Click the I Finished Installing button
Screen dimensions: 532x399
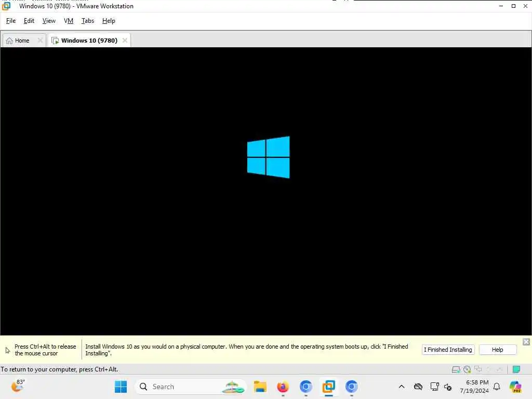pos(448,350)
